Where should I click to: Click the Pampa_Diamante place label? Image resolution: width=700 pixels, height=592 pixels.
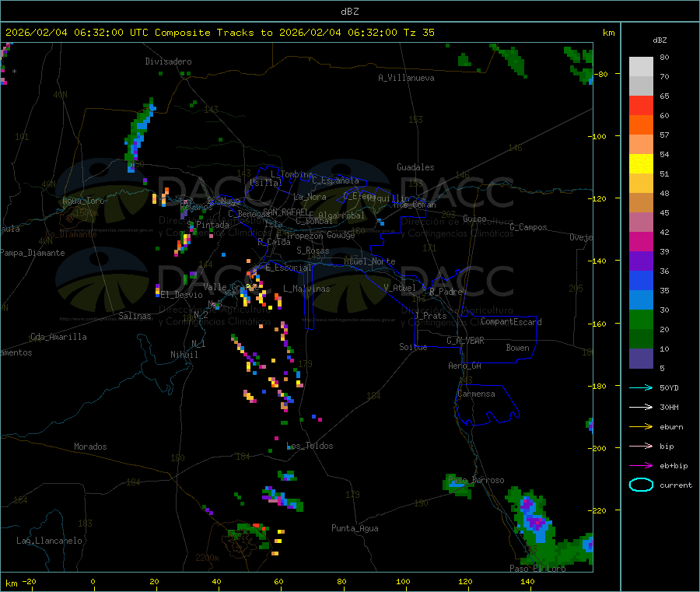(x=33, y=253)
